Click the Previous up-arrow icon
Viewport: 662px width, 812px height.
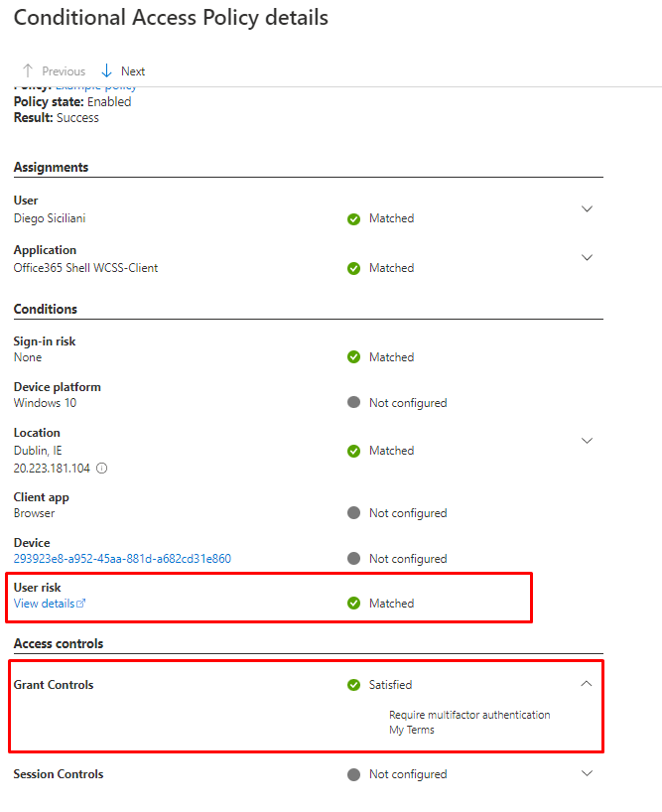click(x=28, y=71)
